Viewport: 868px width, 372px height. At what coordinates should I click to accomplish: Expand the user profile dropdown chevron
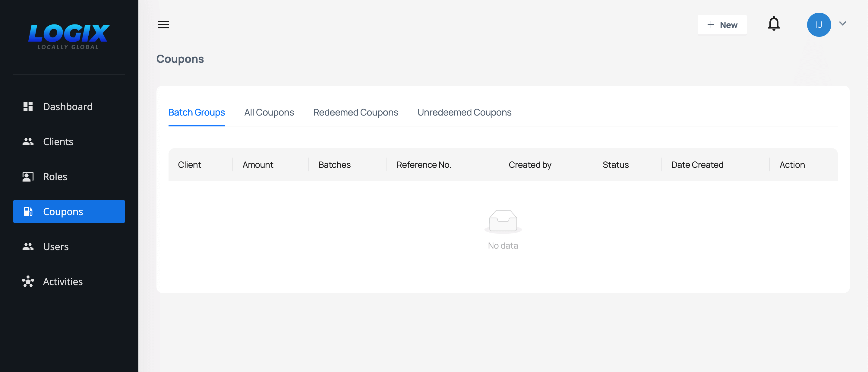[842, 24]
